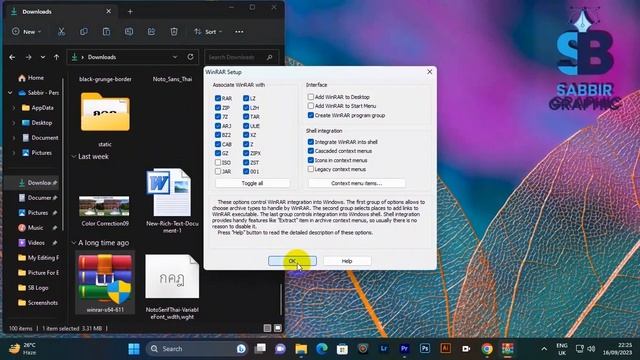The height and width of the screenshot is (360, 640).
Task: Click Rename icon in Explorer toolbar
Action: [129, 31]
